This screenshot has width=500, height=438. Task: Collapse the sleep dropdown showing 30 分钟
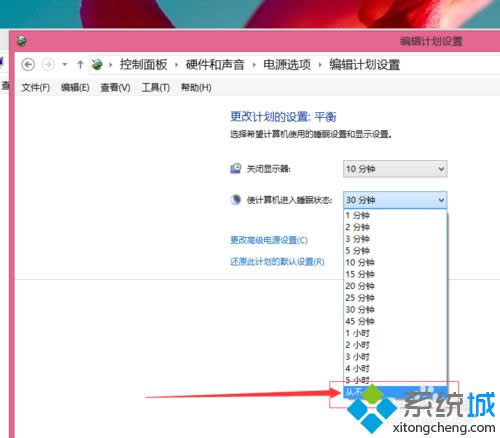point(395,200)
